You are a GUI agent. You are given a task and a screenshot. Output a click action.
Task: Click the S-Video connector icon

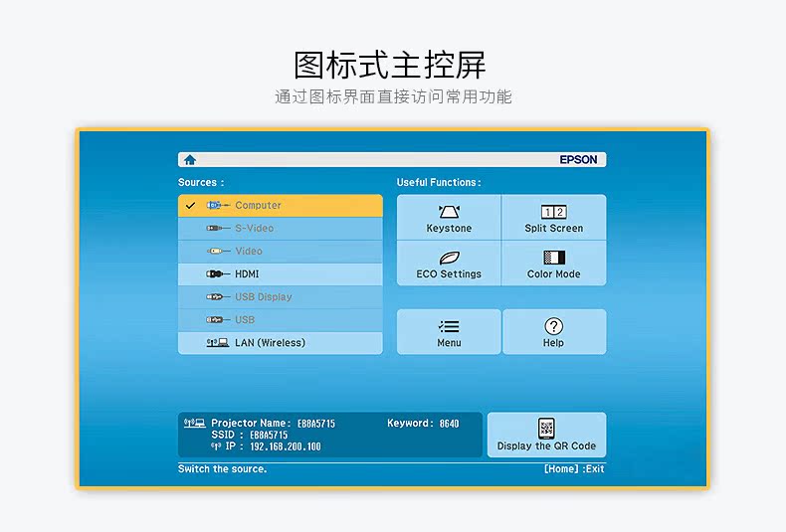click(x=218, y=229)
